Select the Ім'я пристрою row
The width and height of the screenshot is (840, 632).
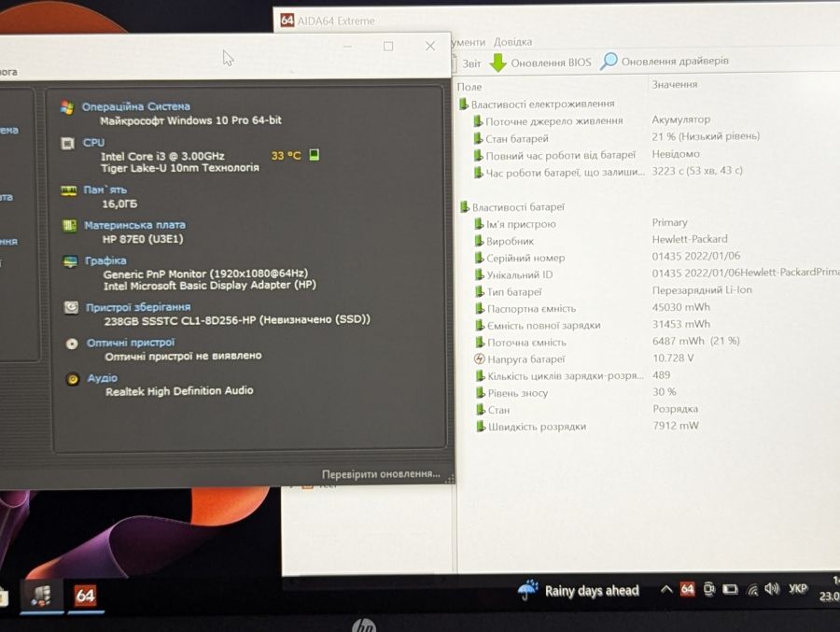point(581,223)
